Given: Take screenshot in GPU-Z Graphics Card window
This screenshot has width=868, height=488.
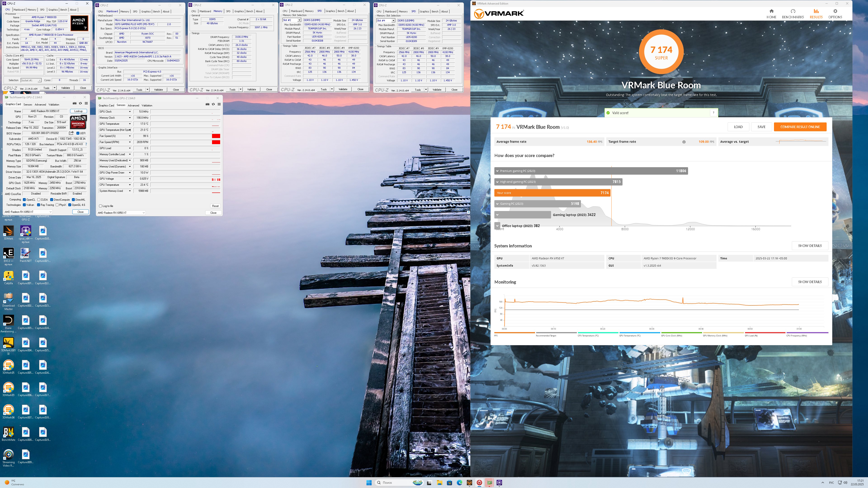Looking at the screenshot, I should (x=74, y=103).
